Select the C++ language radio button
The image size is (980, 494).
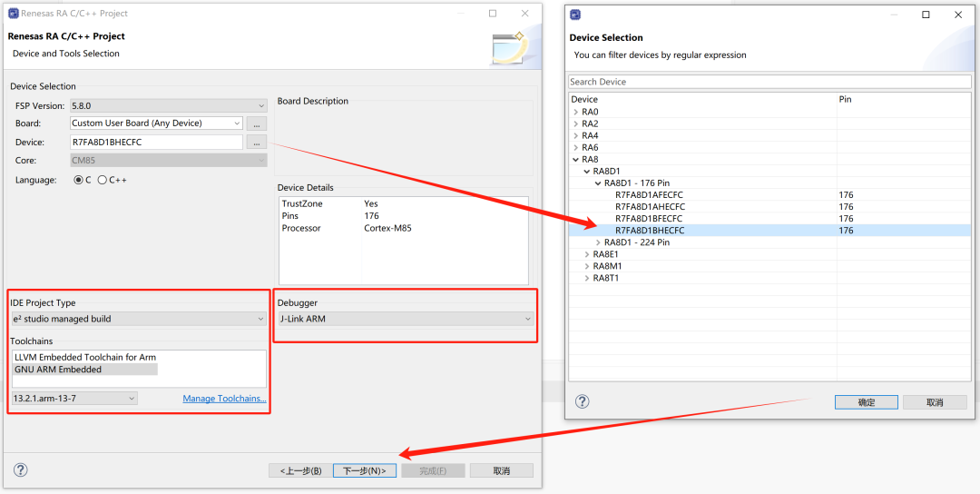tap(102, 180)
